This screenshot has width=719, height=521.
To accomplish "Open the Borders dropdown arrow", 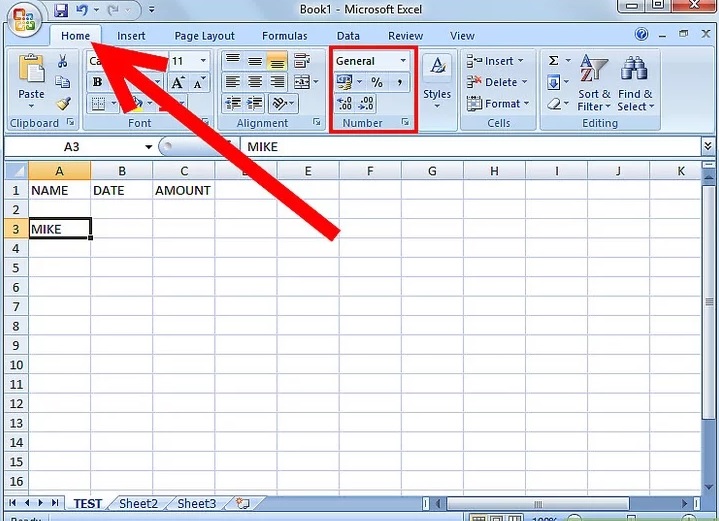I will pyautogui.click(x=113, y=103).
